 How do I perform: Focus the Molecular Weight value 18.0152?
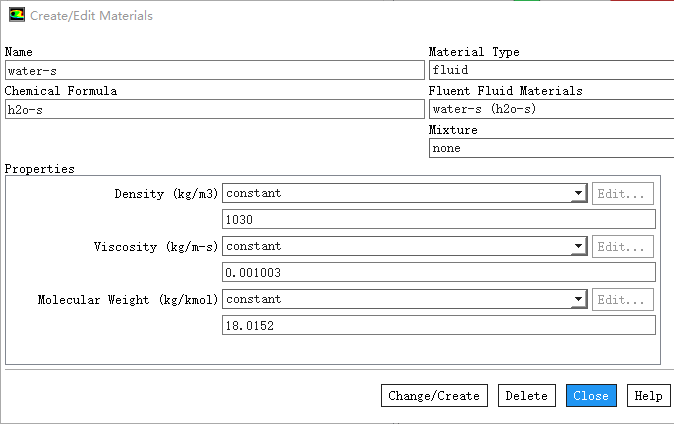tap(438, 325)
